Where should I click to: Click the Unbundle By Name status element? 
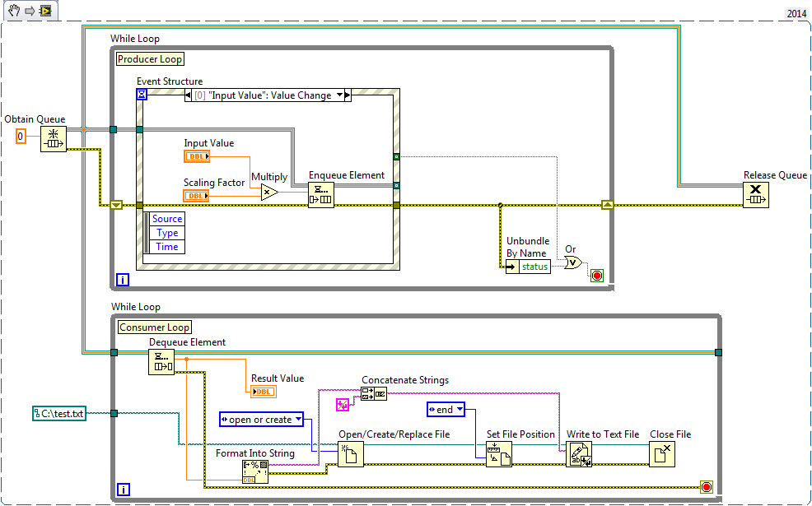point(534,267)
